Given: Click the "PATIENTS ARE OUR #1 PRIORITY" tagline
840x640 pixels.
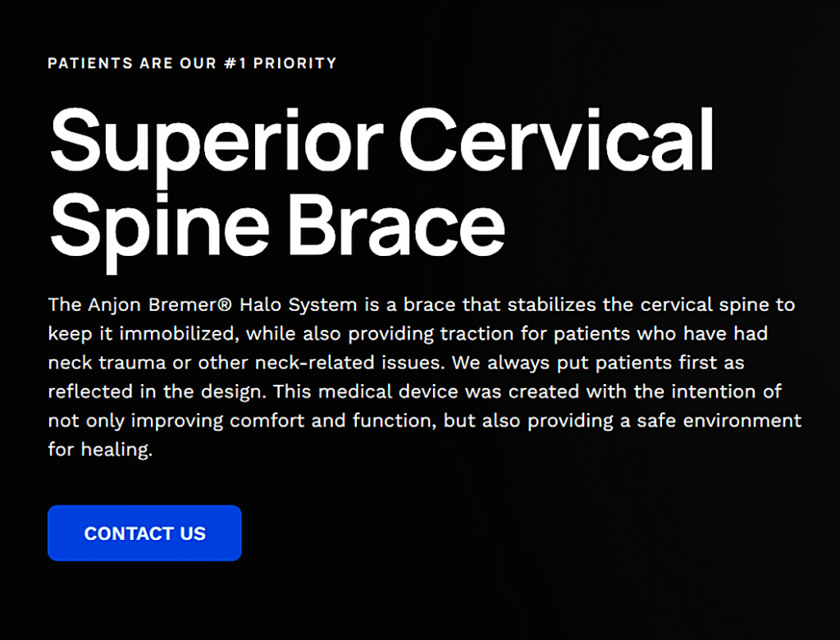Looking at the screenshot, I should [x=192, y=63].
